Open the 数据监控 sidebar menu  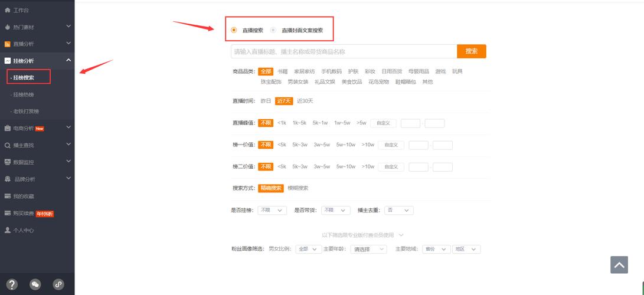(x=37, y=162)
